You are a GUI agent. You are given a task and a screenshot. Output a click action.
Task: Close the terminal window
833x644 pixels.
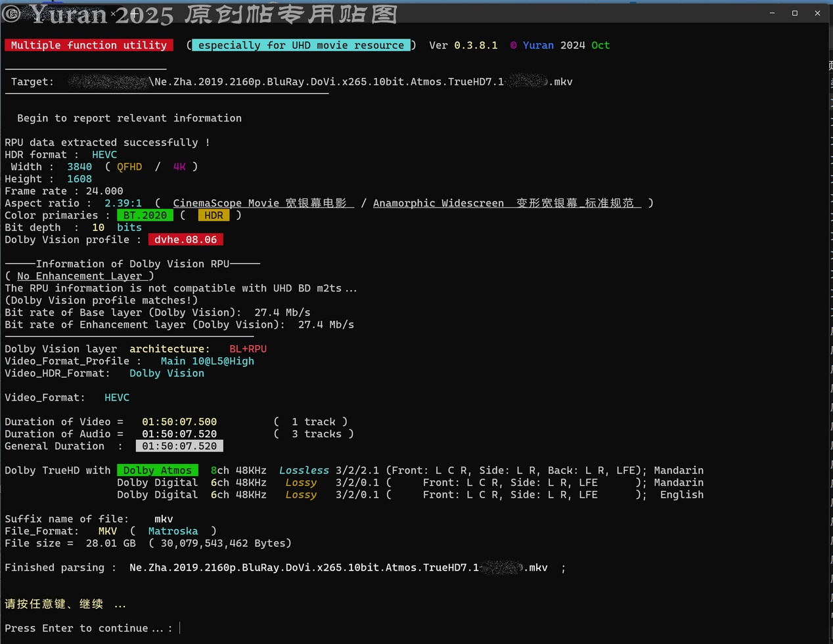tap(817, 13)
